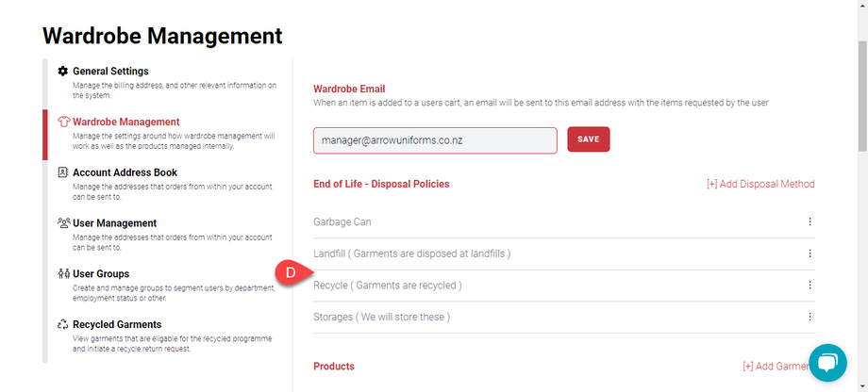This screenshot has width=868, height=392.
Task: Click the wardrobe email input field
Action: (x=435, y=140)
